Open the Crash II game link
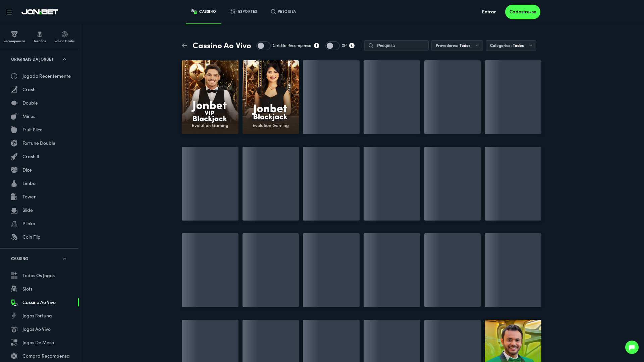The image size is (644, 362). pyautogui.click(x=31, y=157)
